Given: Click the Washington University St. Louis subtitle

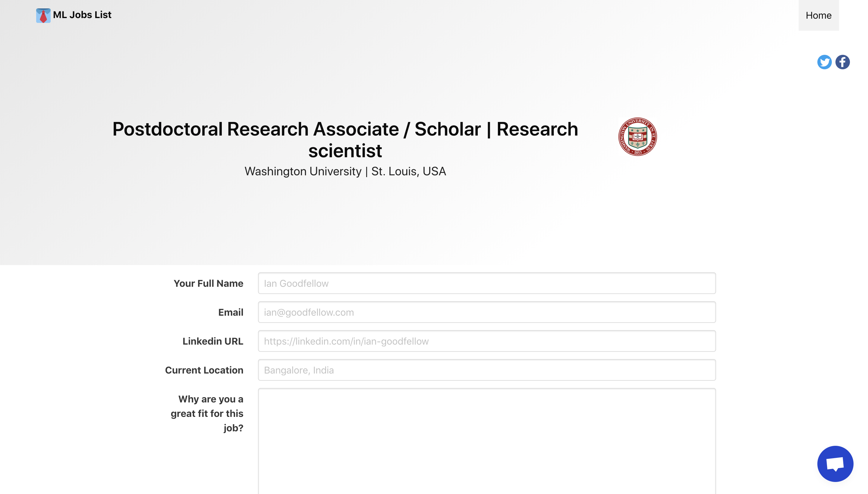Looking at the screenshot, I should pyautogui.click(x=345, y=171).
